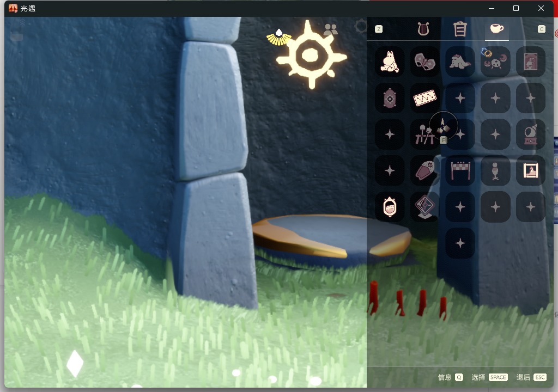Click the winged light cape energy fan
The height and width of the screenshot is (392, 558).
click(279, 38)
